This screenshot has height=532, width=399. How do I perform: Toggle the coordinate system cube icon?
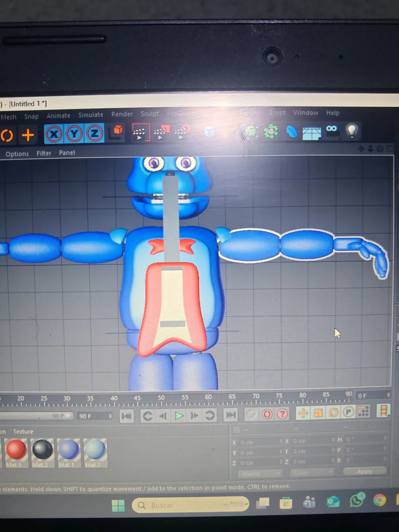[x=116, y=133]
